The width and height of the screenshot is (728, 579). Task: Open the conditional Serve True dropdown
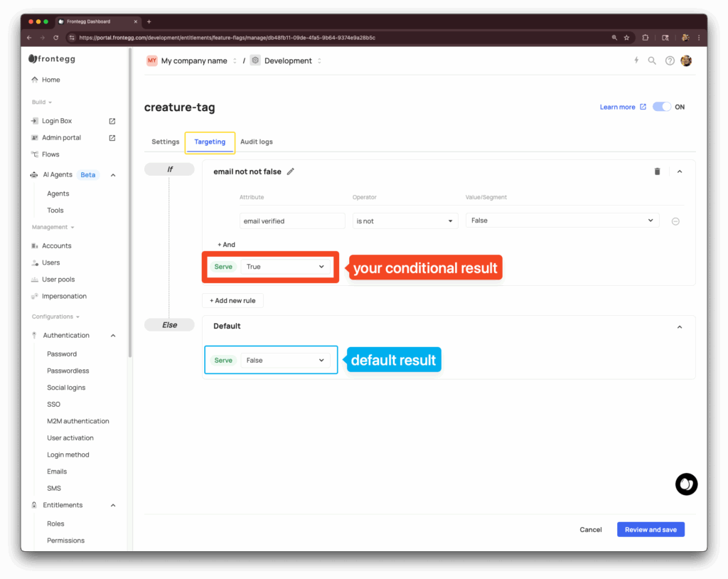pyautogui.click(x=286, y=267)
